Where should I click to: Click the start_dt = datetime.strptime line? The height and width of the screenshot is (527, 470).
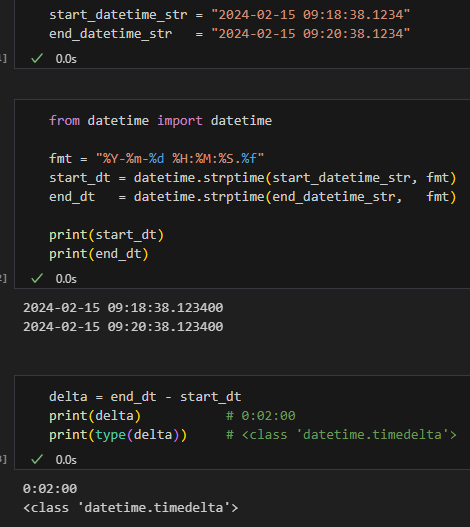(253, 178)
